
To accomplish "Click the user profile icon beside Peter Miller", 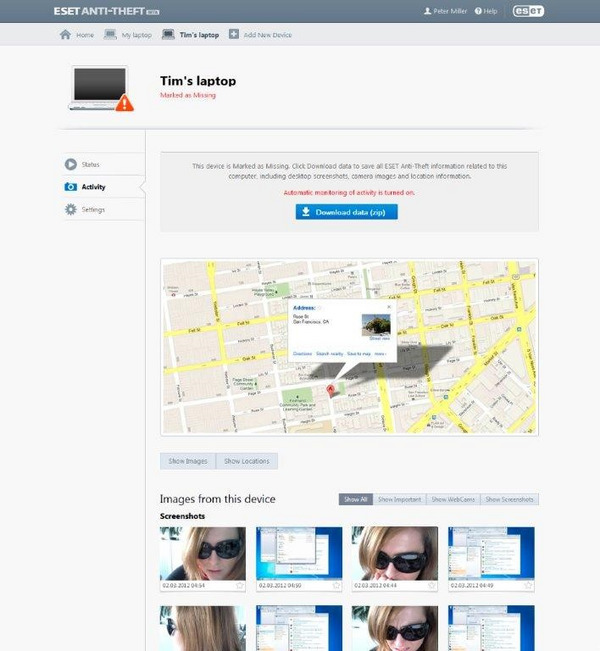I will (x=427, y=11).
